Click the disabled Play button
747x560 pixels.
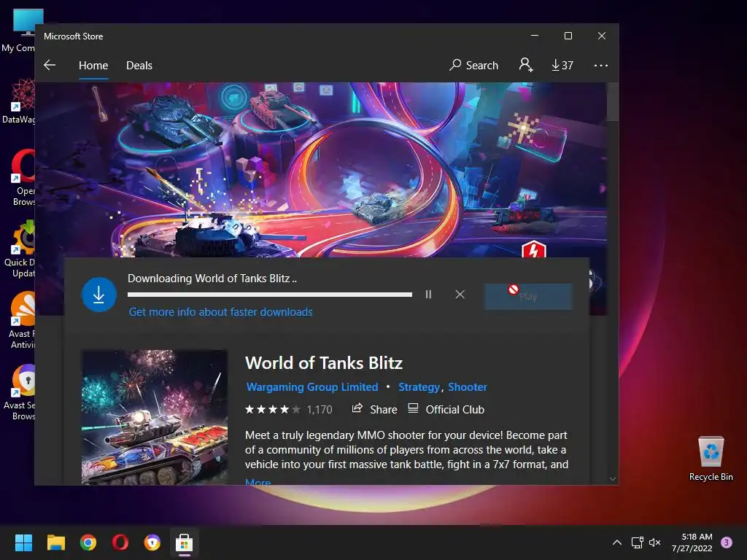pos(528,297)
